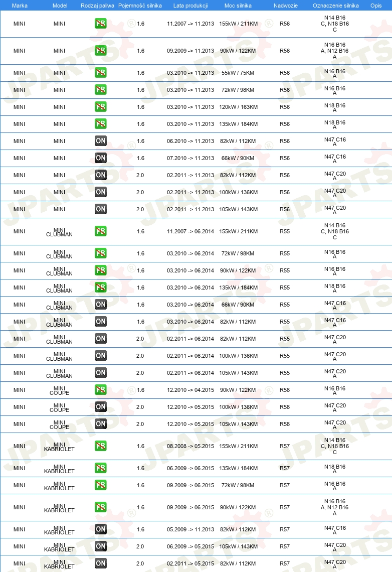Screen dimensions: 392x572
Task: Click the 'Lata produkcji' column header
Action: point(190,6)
